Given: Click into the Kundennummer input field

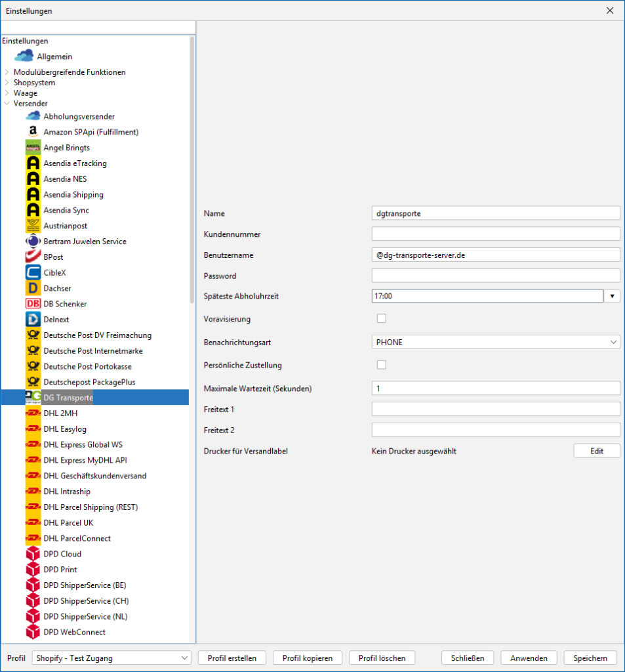Looking at the screenshot, I should pos(495,234).
